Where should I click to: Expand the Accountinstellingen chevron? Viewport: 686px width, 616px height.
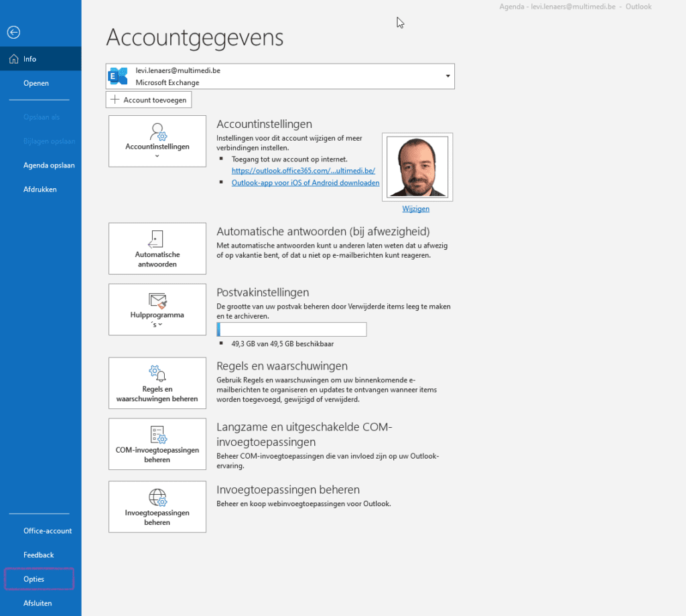coord(157,156)
